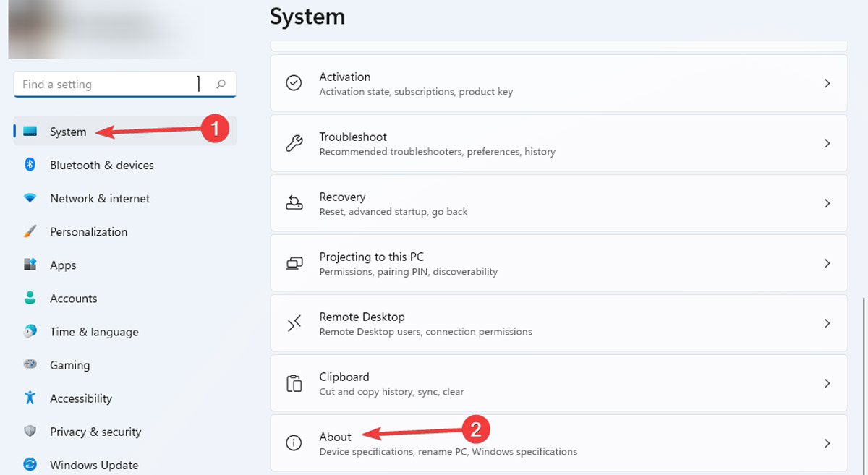Expand the Projecting to this PC chevron
The height and width of the screenshot is (475, 868).
click(x=827, y=263)
